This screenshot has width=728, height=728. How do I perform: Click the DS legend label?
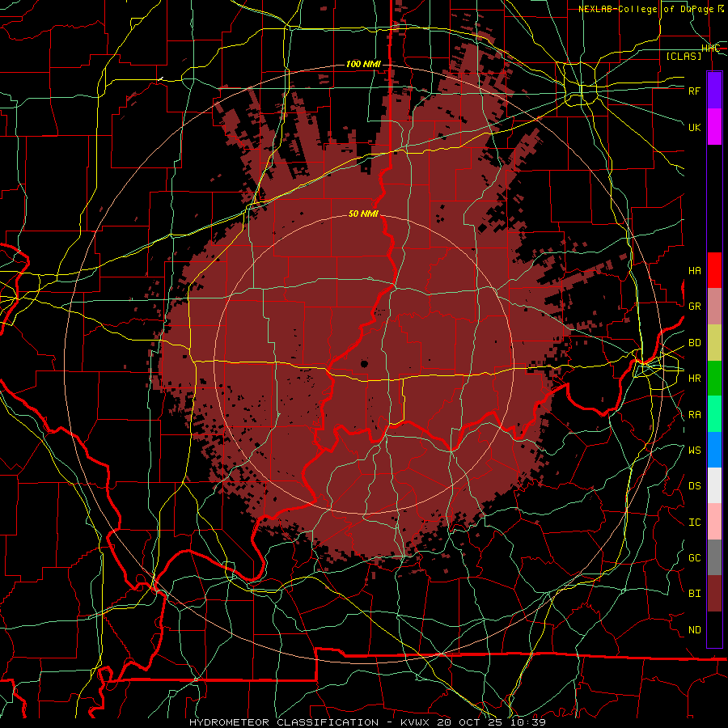point(695,486)
